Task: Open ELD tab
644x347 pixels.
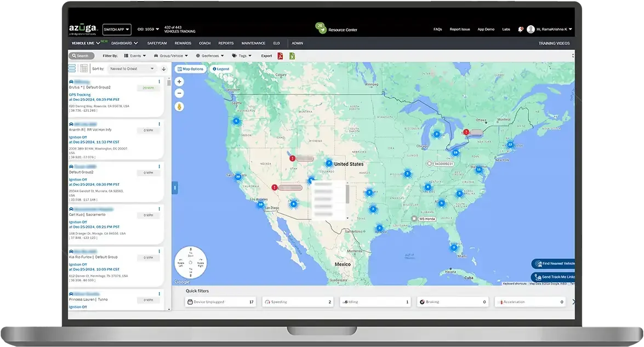Action: [x=276, y=43]
